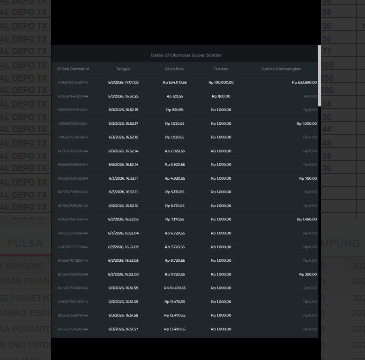Click the Tanggal column header

(123, 69)
